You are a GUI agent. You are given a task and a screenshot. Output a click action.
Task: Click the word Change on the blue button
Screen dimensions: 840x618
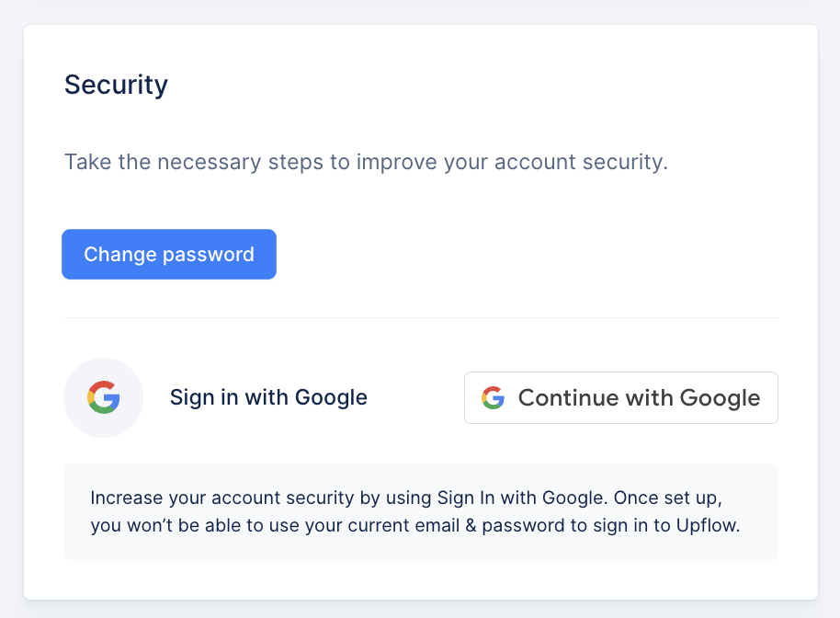[x=120, y=255]
